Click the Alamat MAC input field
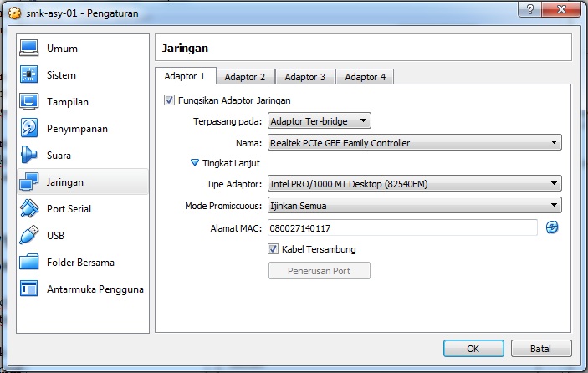 402,228
